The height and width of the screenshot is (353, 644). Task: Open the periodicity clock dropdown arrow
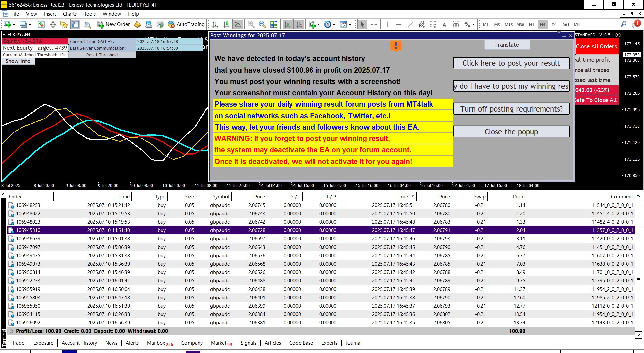point(334,25)
